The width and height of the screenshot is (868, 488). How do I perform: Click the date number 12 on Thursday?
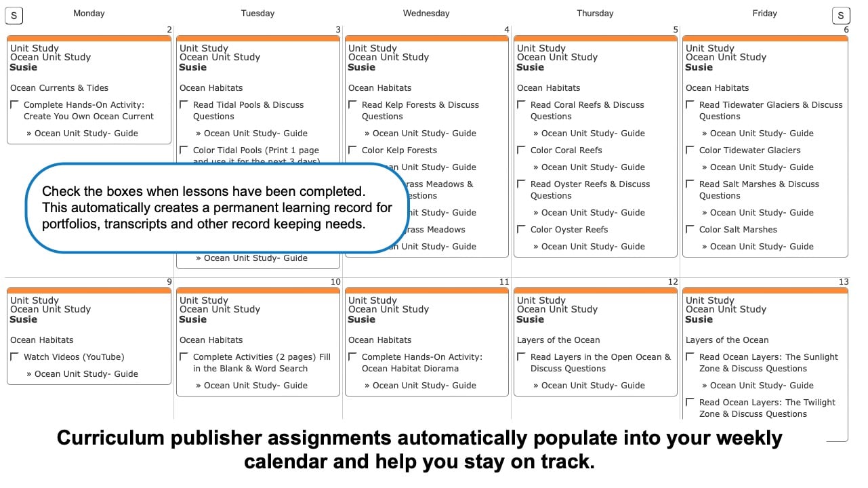672,281
